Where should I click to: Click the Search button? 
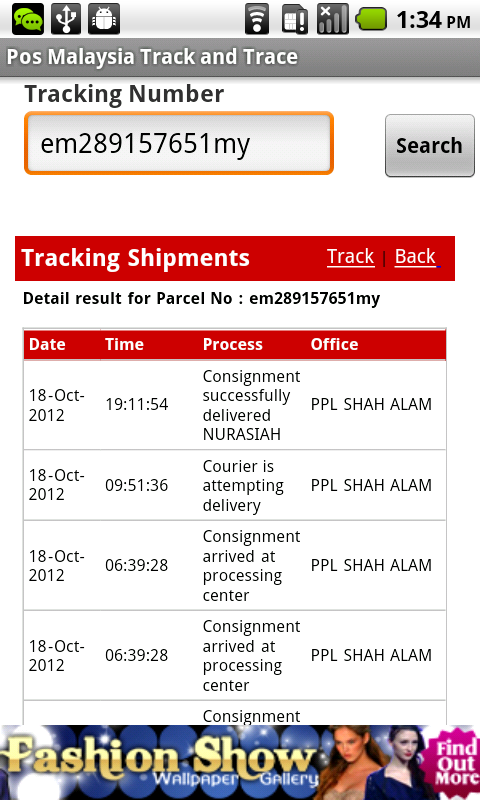tap(430, 145)
